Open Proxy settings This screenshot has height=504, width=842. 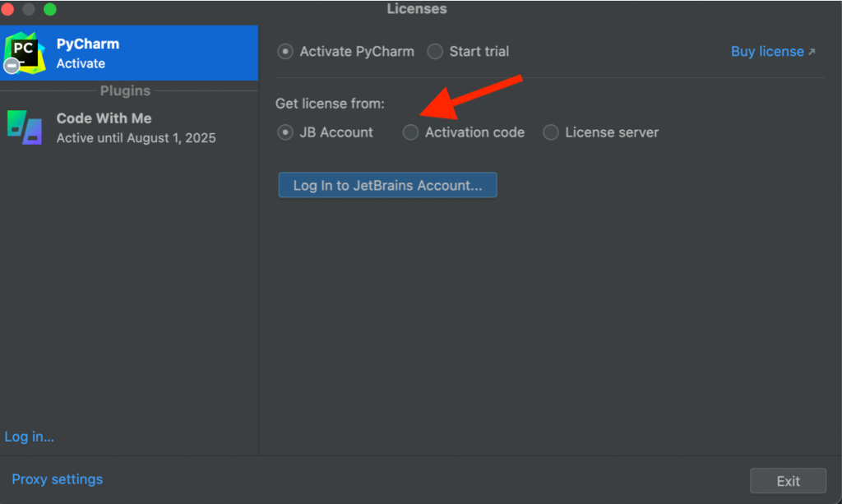[x=58, y=479]
